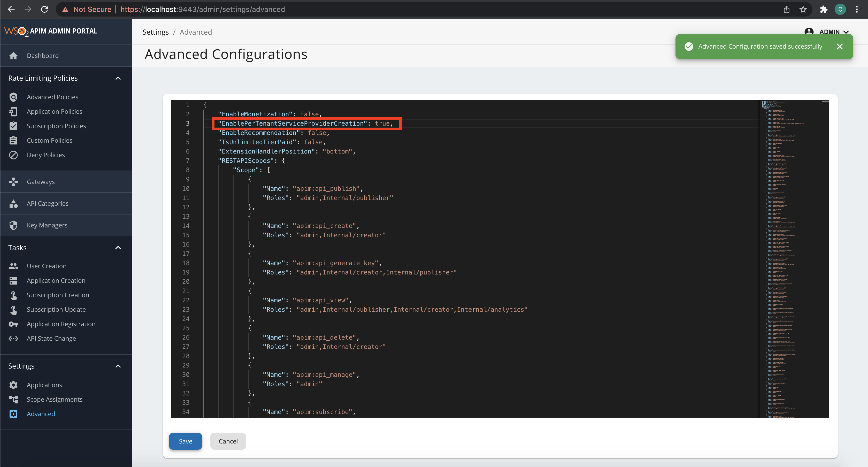868x467 pixels.
Task: Open the Dashboard home icon
Action: pyautogui.click(x=13, y=56)
